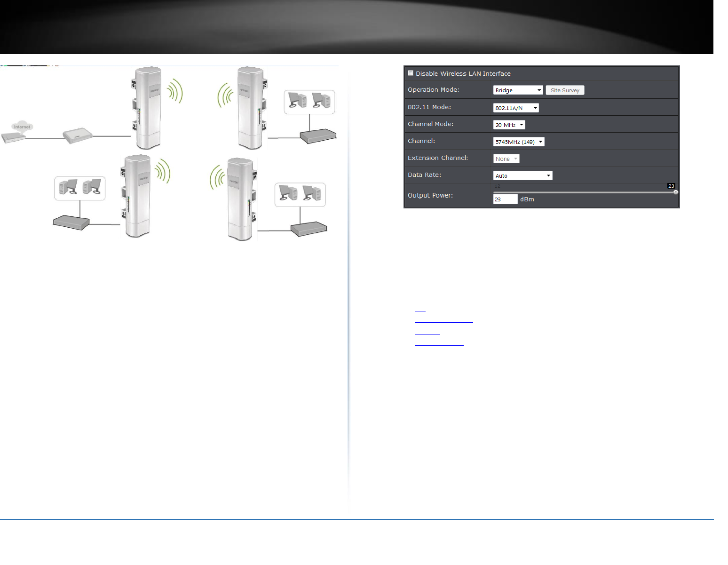Click the "Output Power:" label

430,195
